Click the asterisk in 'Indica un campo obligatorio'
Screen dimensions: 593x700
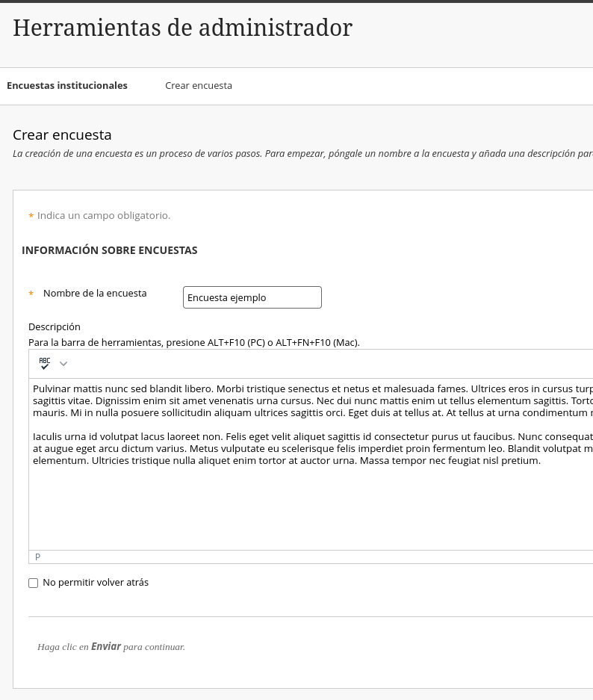[x=31, y=217]
